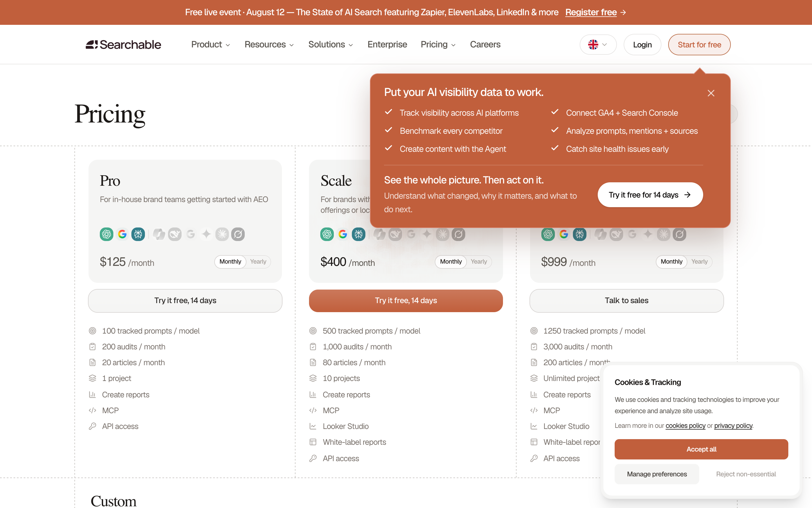812x508 pixels.
Task: Click the greyed Claude asterisk icon in $999 plan card
Action: pyautogui.click(x=664, y=234)
